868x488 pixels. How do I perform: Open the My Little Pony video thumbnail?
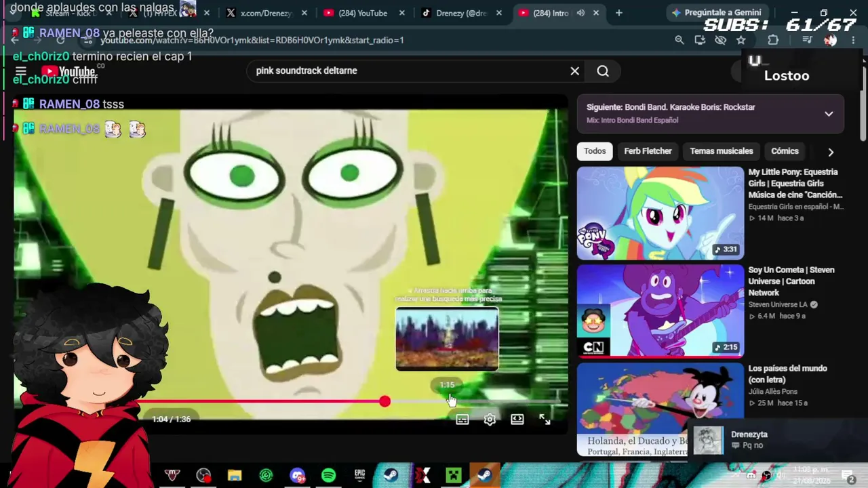[x=660, y=213]
